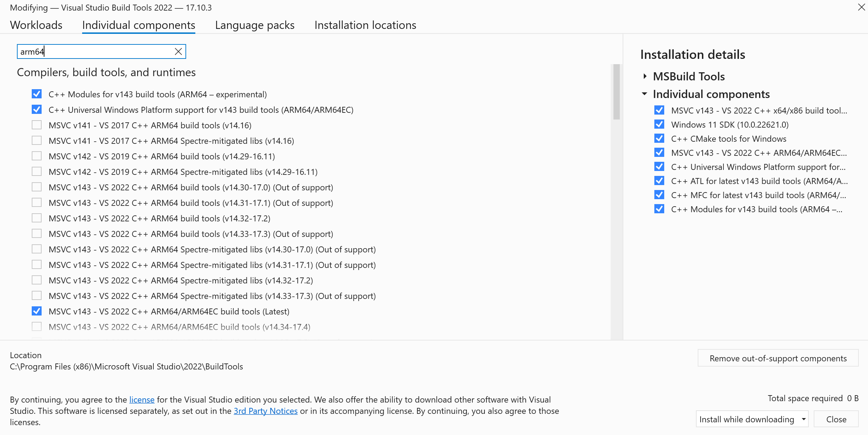Uncheck C++ MFC for latest v143 build tools
This screenshot has height=435, width=868.
(x=659, y=195)
